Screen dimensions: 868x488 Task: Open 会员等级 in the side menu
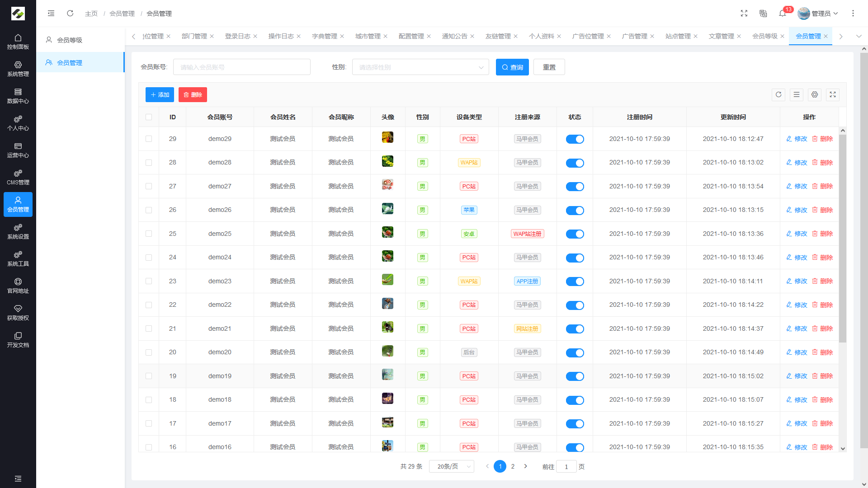click(70, 40)
